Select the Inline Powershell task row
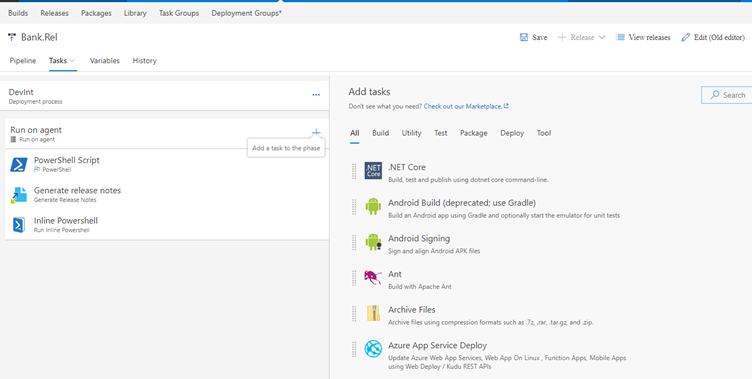This screenshot has height=379, width=752. click(167, 225)
